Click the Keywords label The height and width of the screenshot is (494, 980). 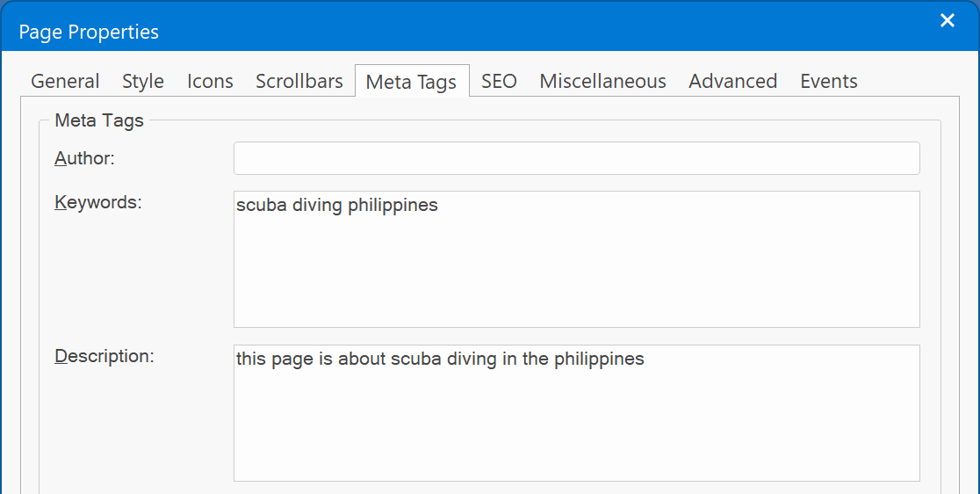tap(98, 202)
